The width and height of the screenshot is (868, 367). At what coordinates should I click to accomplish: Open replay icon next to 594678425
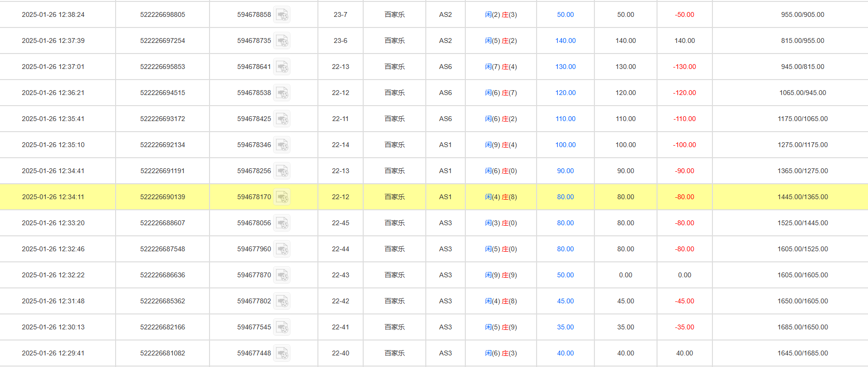[282, 119]
